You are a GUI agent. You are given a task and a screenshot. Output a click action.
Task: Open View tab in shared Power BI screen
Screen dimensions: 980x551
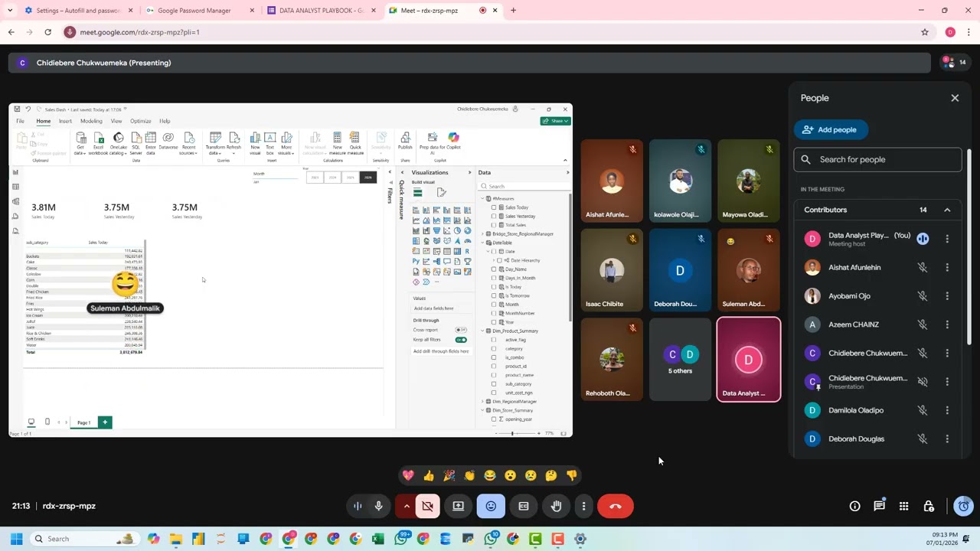116,121
